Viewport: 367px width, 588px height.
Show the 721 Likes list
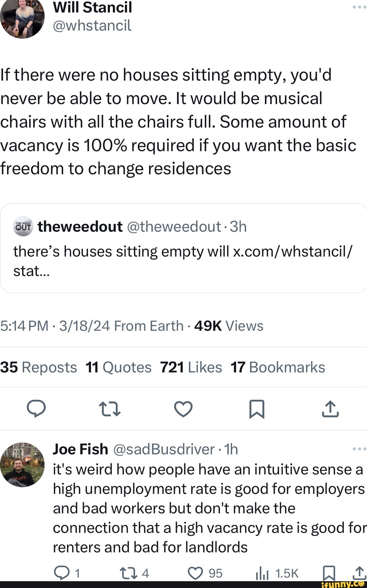[x=191, y=367]
